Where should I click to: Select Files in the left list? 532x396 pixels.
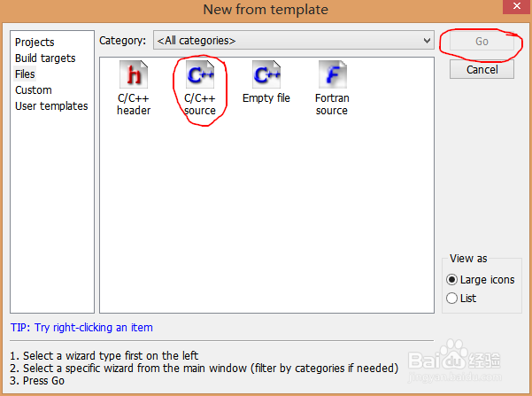25,74
